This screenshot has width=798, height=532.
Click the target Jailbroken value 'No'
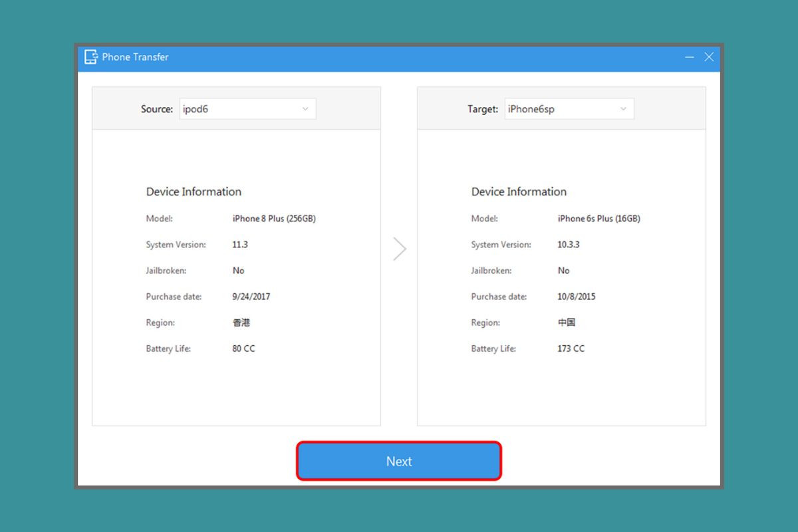pyautogui.click(x=563, y=271)
